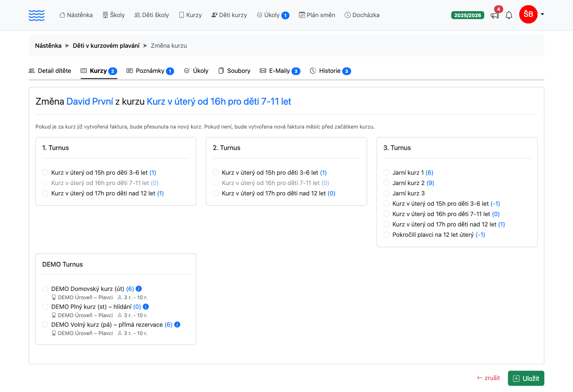Switch to the Poznámky tab

click(150, 71)
